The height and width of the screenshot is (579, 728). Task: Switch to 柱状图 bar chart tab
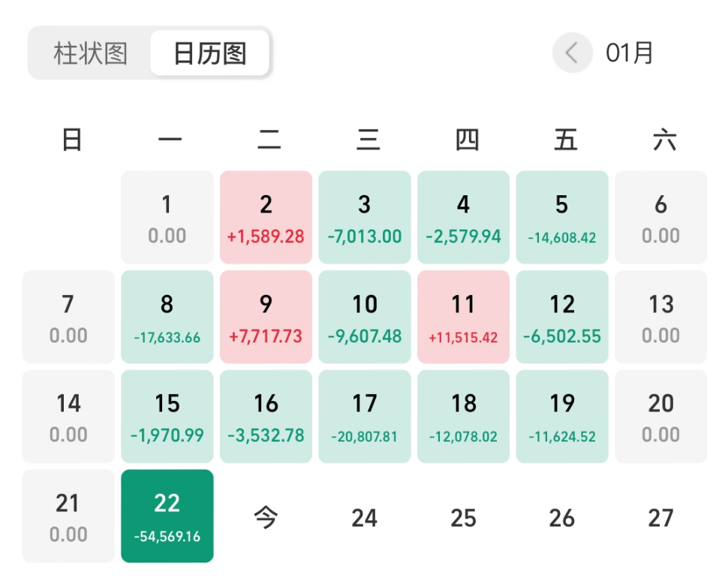tap(90, 53)
